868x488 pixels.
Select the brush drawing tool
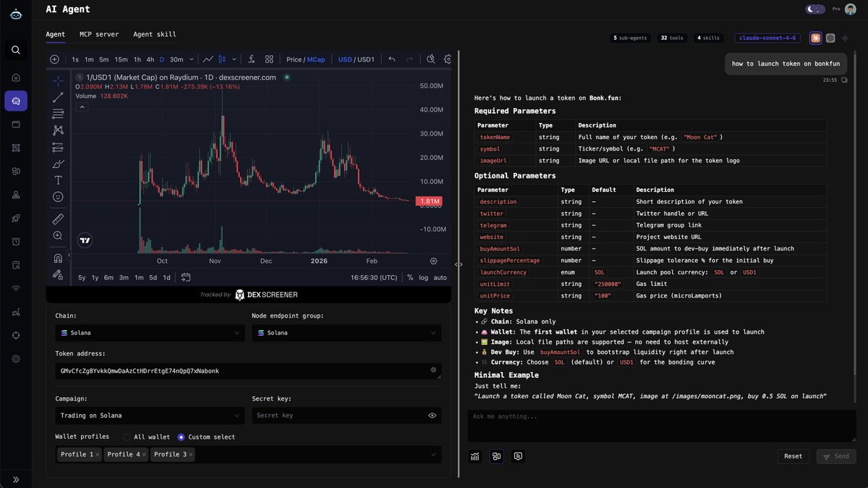coord(58,164)
